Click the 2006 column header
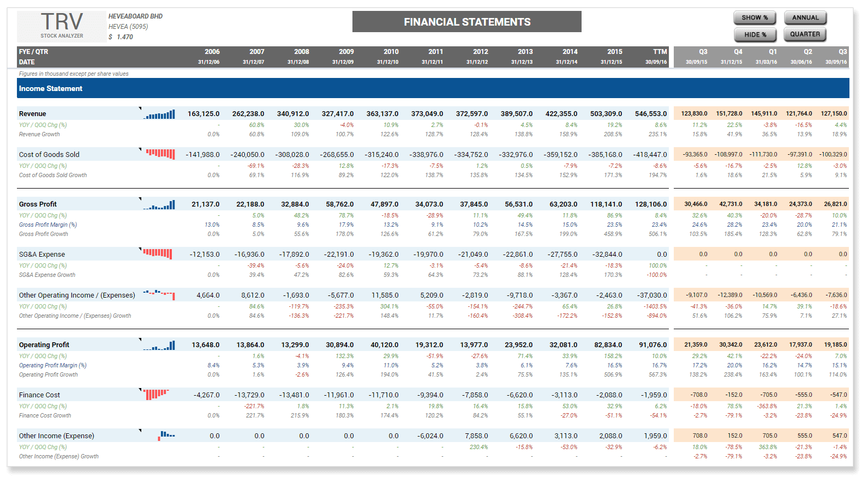Viewport: 868px width, 484px height. [x=212, y=52]
